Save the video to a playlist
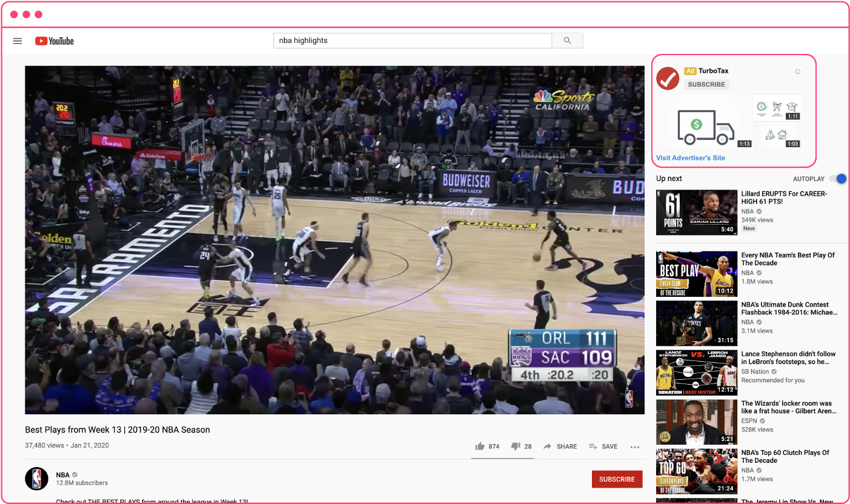Image resolution: width=850 pixels, height=504 pixels. point(603,446)
